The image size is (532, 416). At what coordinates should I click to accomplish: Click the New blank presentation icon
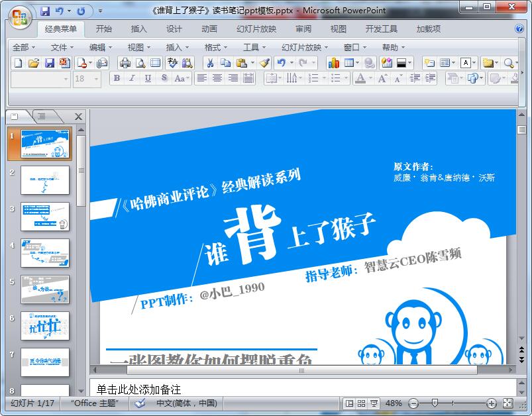pos(19,63)
